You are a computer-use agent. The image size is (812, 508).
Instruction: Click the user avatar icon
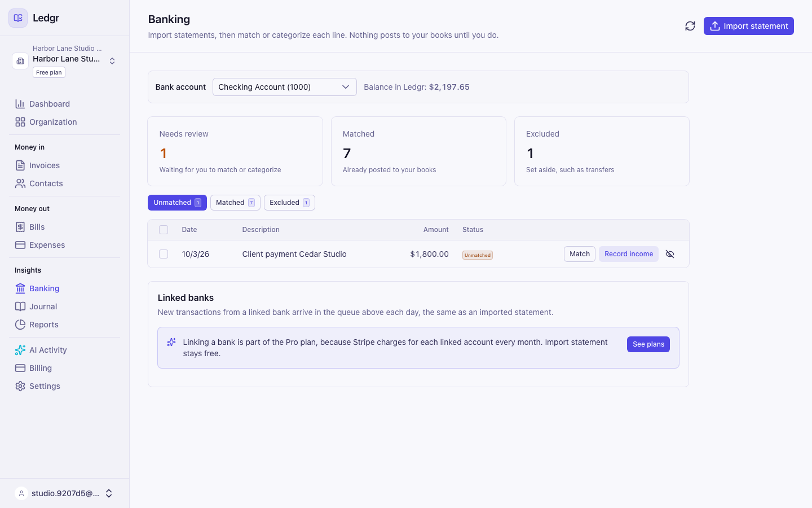click(21, 493)
